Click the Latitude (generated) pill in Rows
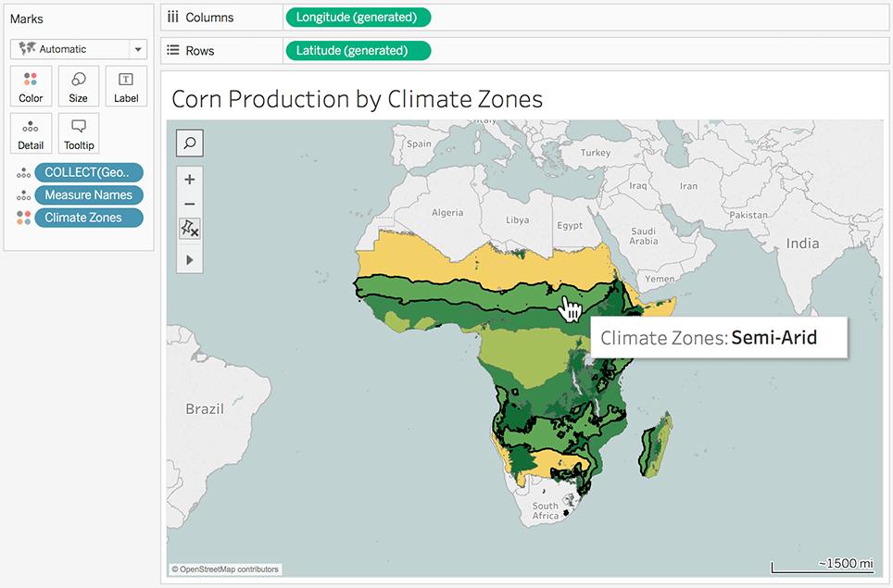The width and height of the screenshot is (893, 588). [x=358, y=50]
